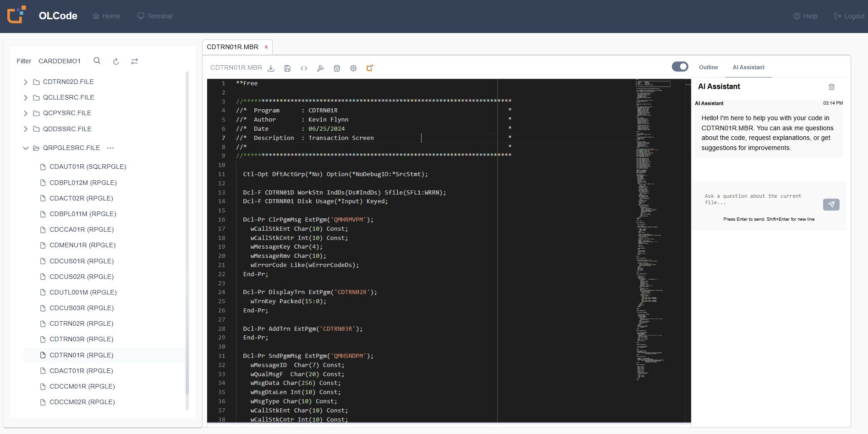Open Help in the top bar
Screen dimensions: 868x434
[805, 16]
